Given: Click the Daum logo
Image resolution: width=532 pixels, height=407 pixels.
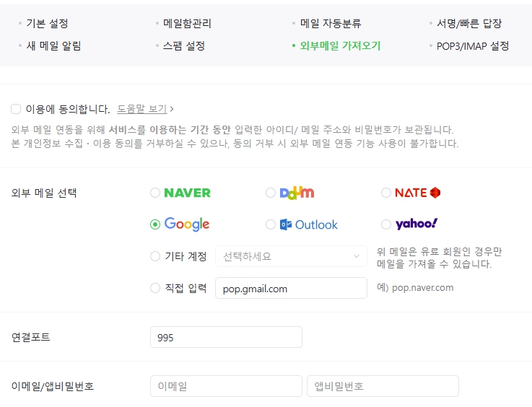Looking at the screenshot, I should 297,193.
